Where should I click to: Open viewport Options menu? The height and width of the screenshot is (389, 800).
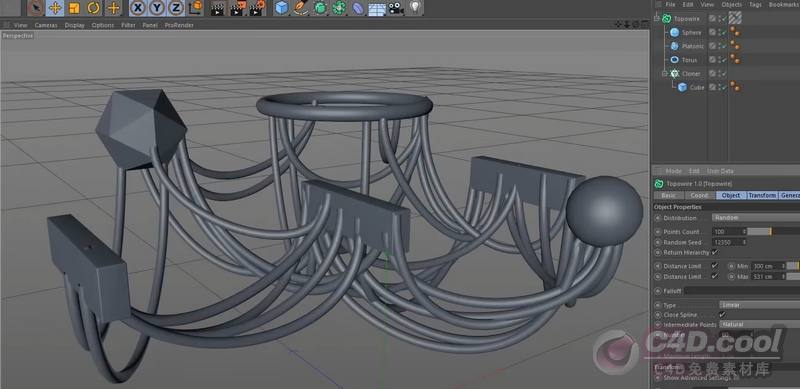pyautogui.click(x=103, y=25)
